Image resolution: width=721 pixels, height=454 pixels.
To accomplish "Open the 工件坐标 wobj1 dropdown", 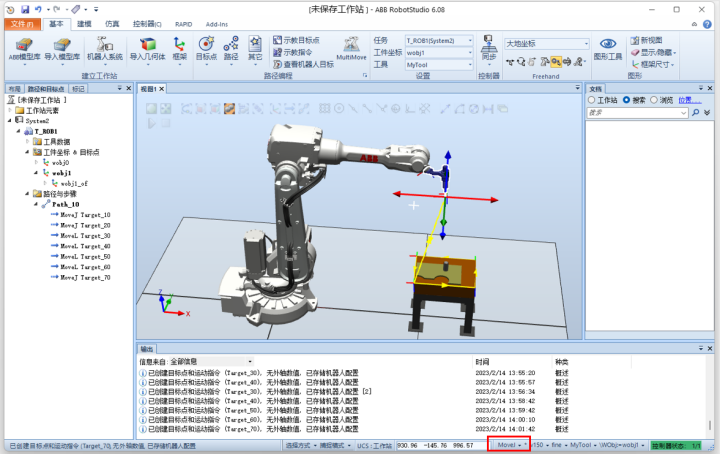I will [439, 53].
